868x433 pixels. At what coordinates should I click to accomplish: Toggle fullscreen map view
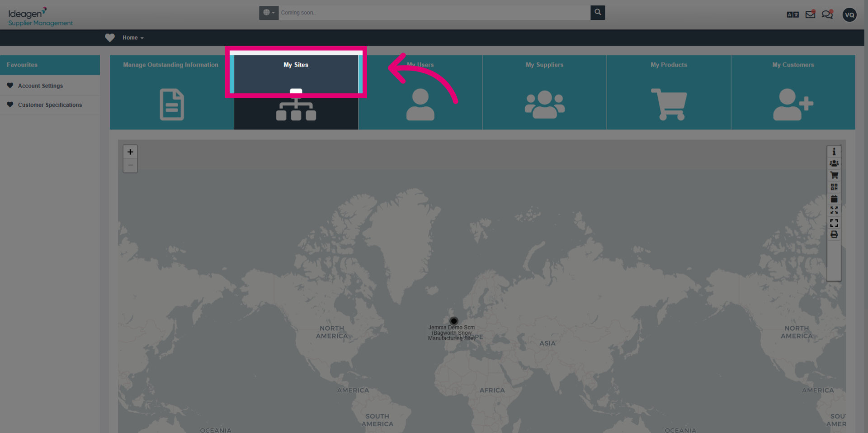[834, 223]
